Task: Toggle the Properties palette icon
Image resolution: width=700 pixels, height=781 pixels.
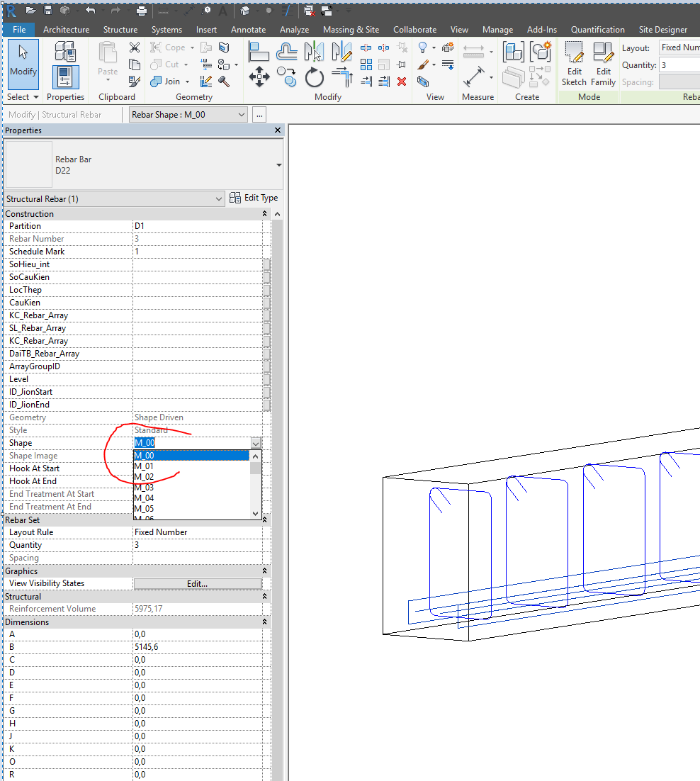Action: pos(65,77)
